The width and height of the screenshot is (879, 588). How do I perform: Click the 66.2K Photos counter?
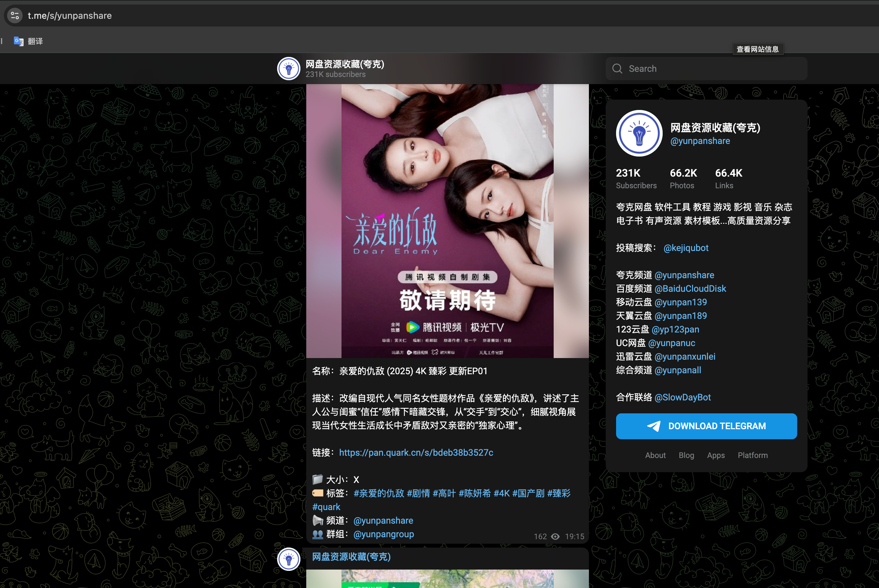click(x=683, y=179)
